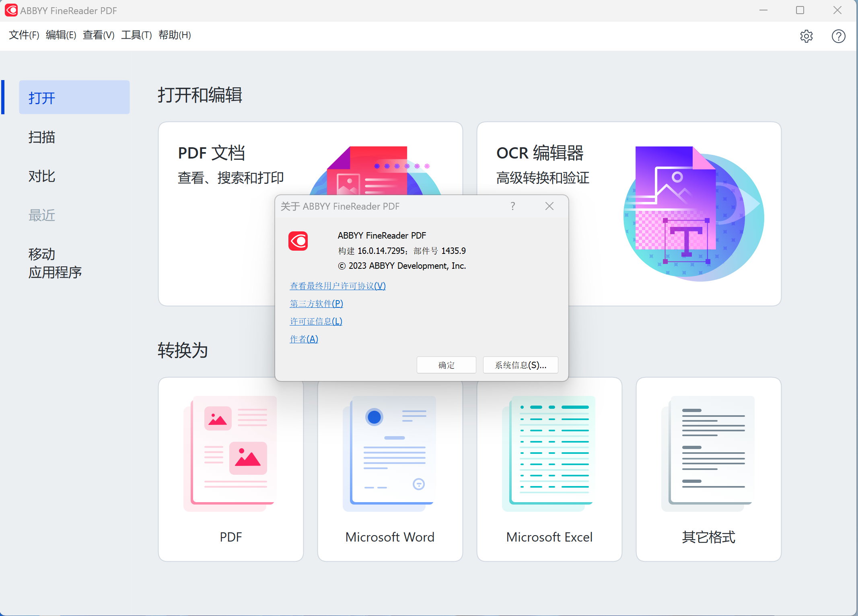Image resolution: width=858 pixels, height=616 pixels.
Task: Click the OCR 编辑器 card title
Action: 540,153
